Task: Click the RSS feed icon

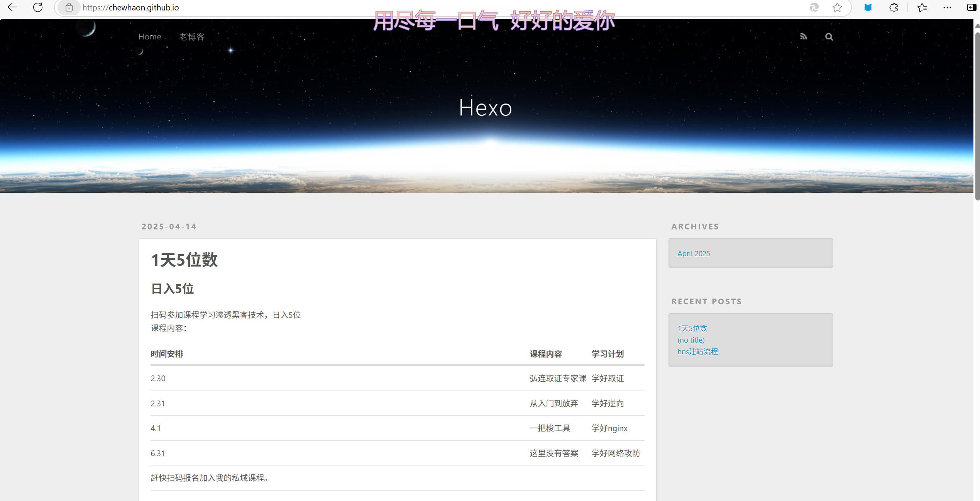Action: 804,36
